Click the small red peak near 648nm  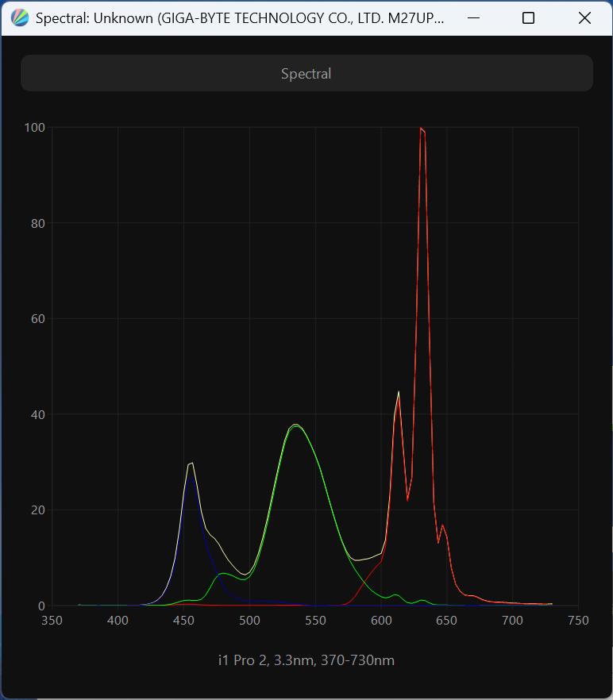pyautogui.click(x=442, y=525)
